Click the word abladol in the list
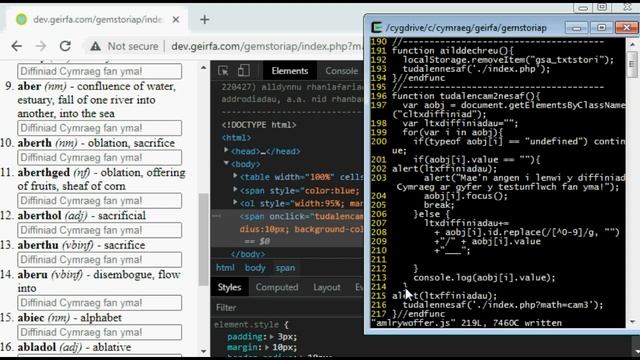This screenshot has width=640, height=360. (x=36, y=347)
